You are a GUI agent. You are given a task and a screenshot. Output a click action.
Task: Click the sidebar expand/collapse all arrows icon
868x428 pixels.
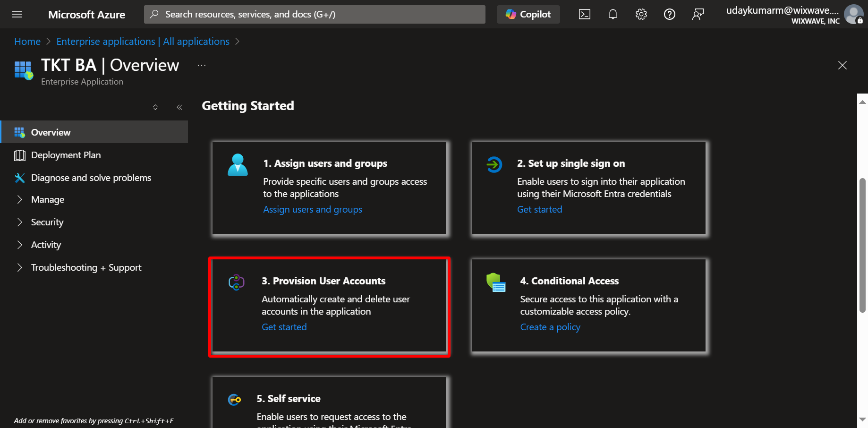tap(155, 107)
